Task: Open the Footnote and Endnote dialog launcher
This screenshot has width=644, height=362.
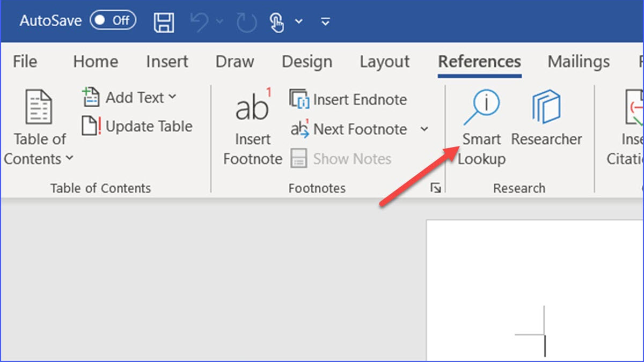Action: 436,188
